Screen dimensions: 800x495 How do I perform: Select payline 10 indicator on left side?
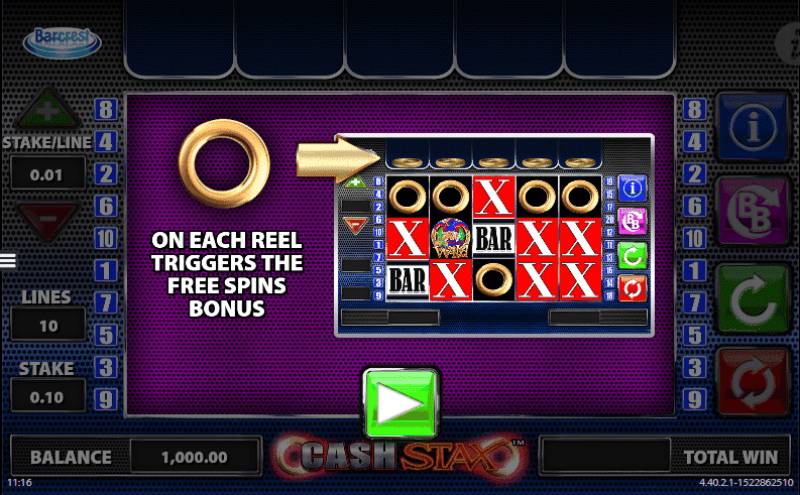106,238
